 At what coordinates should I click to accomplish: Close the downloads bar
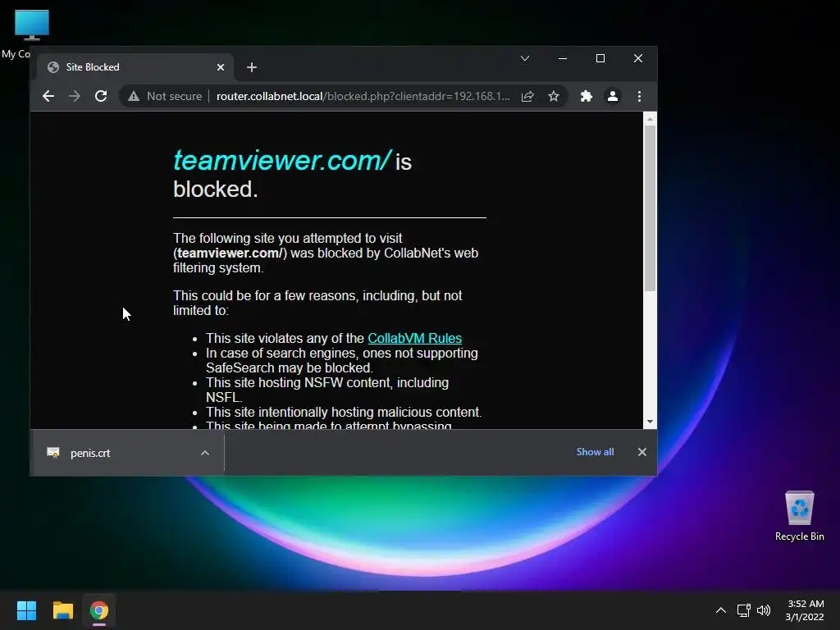coord(641,452)
